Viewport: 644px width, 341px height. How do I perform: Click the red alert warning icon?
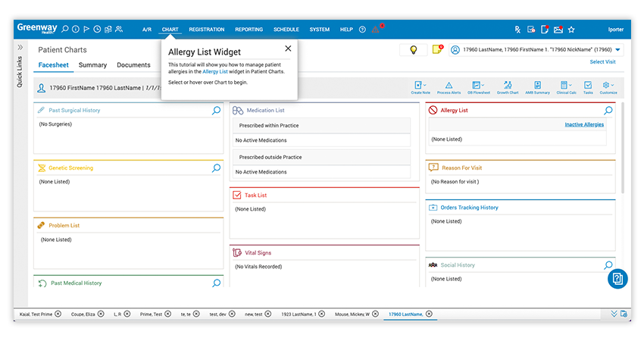375,30
